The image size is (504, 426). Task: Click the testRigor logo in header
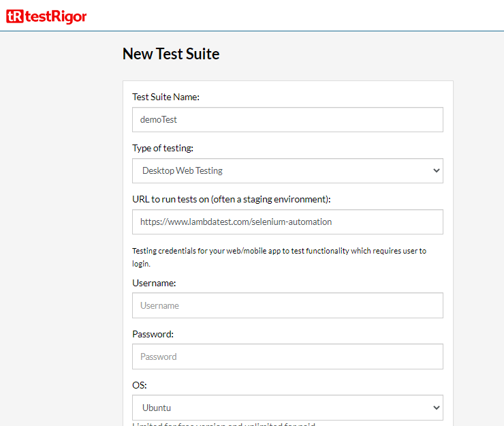point(46,16)
